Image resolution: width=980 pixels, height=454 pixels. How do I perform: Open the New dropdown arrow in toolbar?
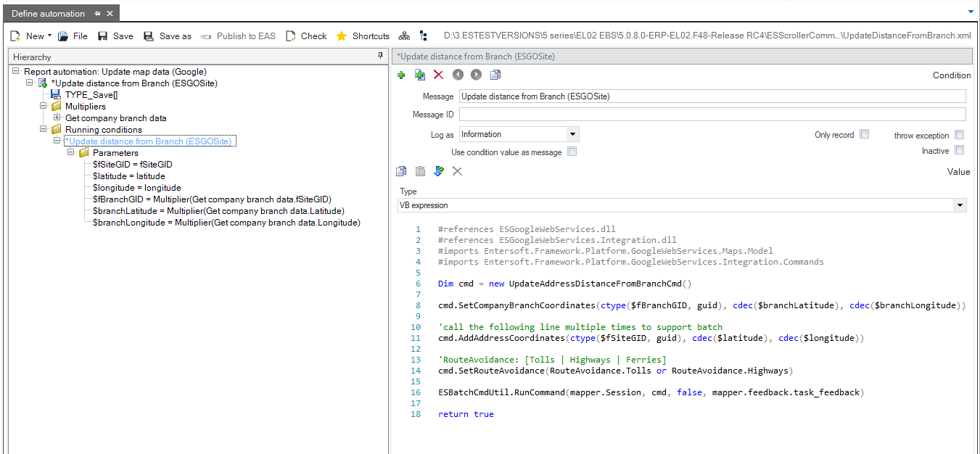[49, 36]
